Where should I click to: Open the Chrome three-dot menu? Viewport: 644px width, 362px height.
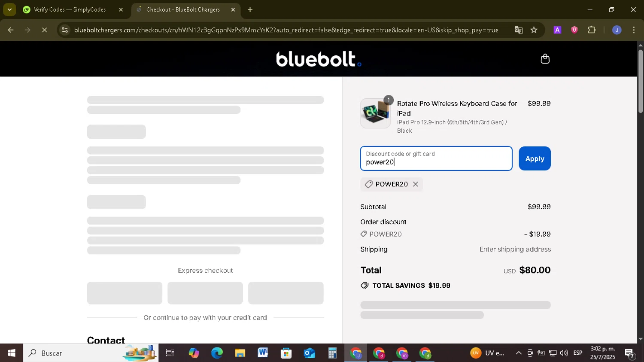pyautogui.click(x=634, y=30)
